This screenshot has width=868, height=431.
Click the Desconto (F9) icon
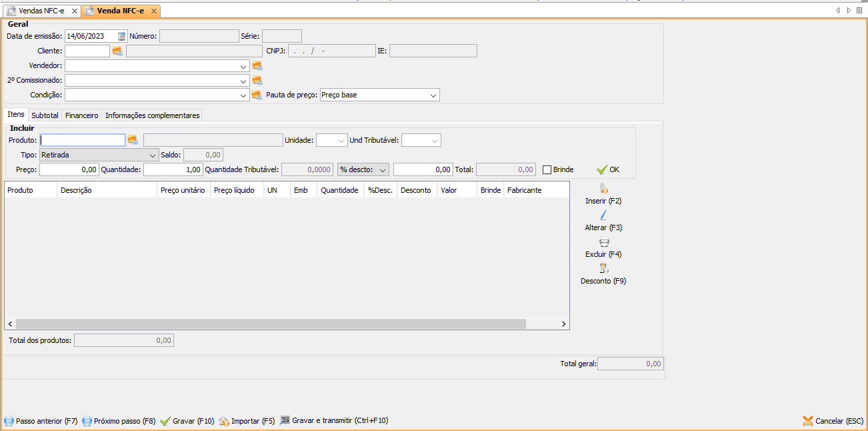(x=603, y=269)
